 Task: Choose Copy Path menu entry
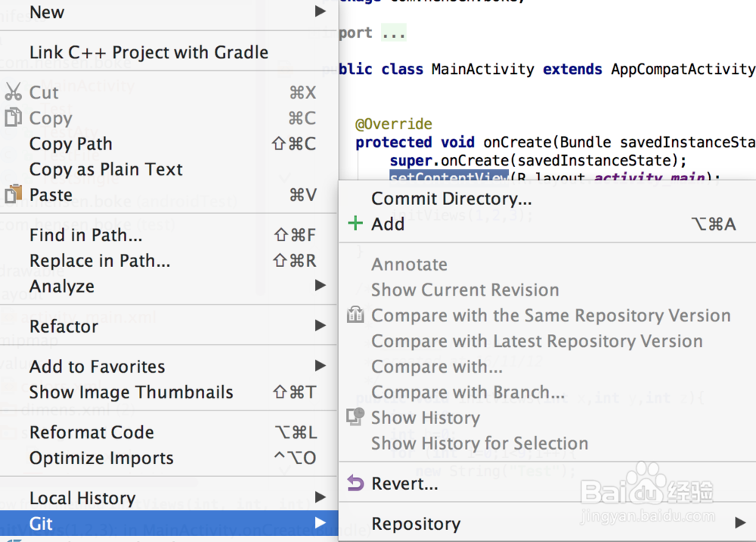click(71, 144)
